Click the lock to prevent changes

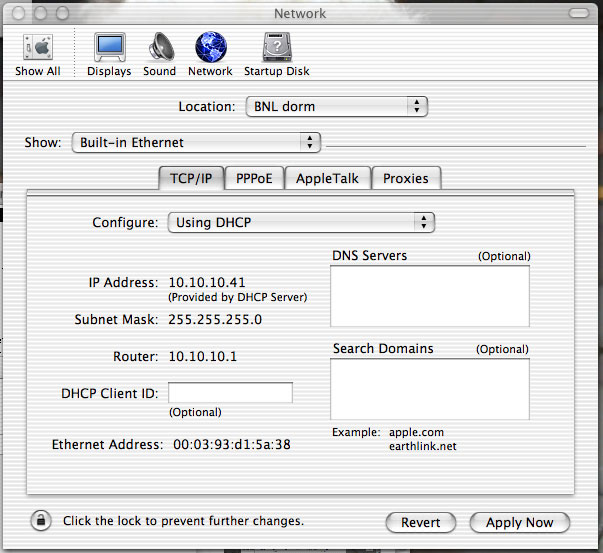click(x=42, y=521)
